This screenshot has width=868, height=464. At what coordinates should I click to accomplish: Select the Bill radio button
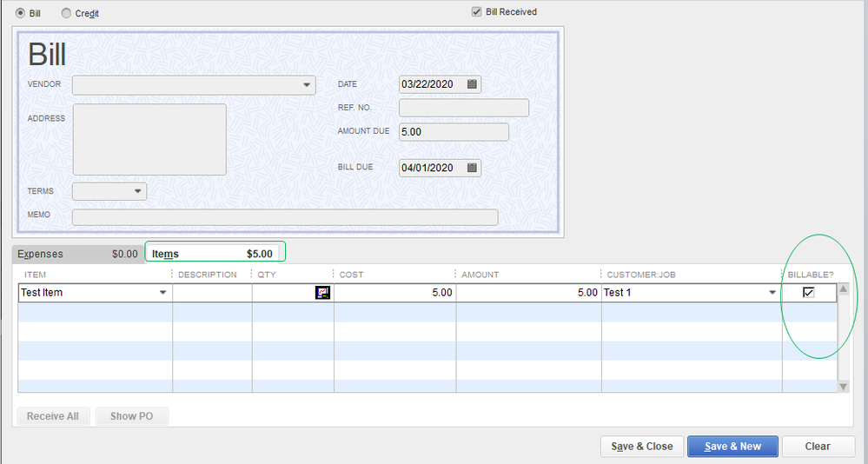[21, 13]
